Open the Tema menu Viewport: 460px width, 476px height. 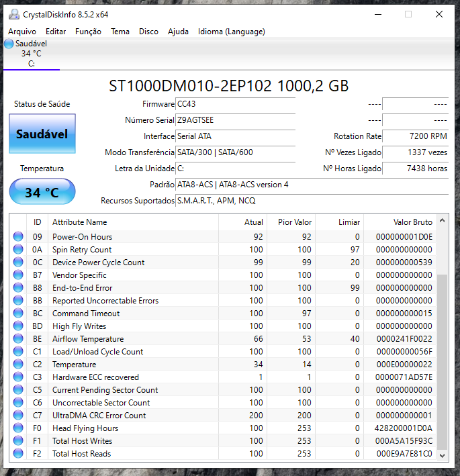click(120, 32)
